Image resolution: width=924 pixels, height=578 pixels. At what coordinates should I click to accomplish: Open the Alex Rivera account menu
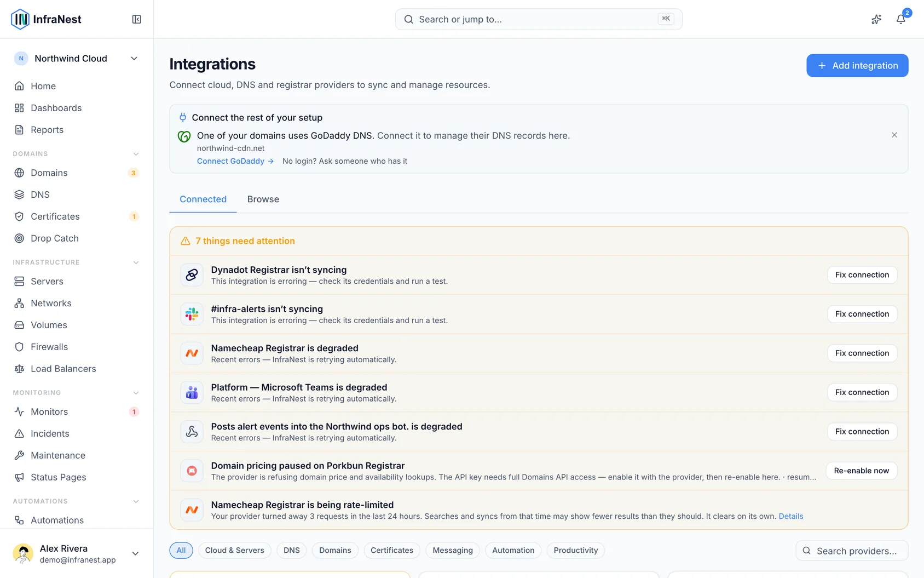[x=77, y=553]
